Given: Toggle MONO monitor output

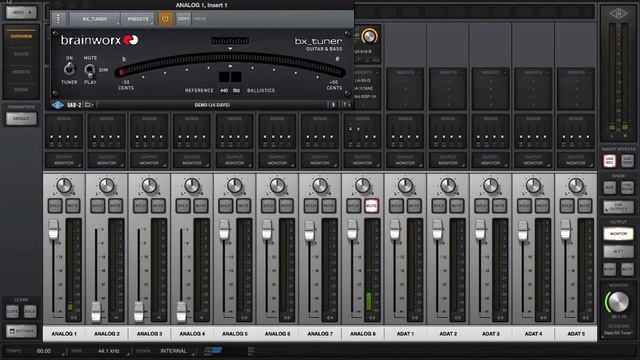Looking at the screenshot, I should tap(610, 269).
